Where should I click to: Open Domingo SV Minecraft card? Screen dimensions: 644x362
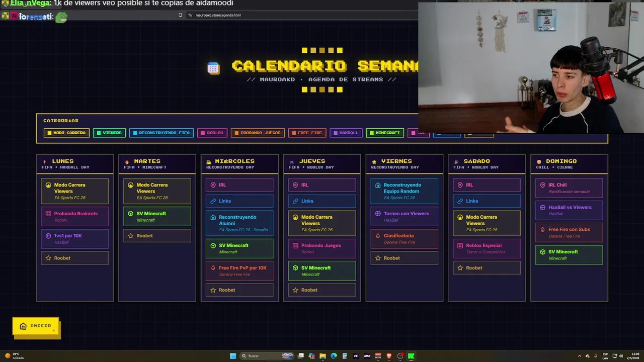569,254
